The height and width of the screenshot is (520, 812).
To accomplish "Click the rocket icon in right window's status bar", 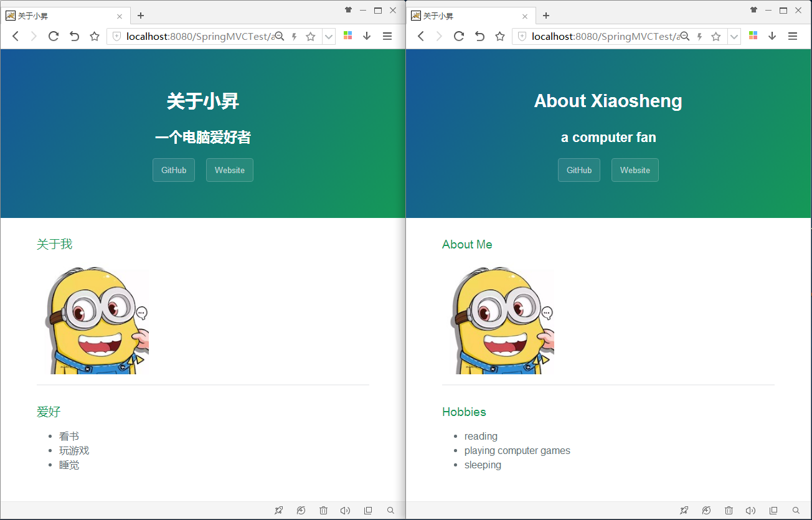I will click(684, 511).
